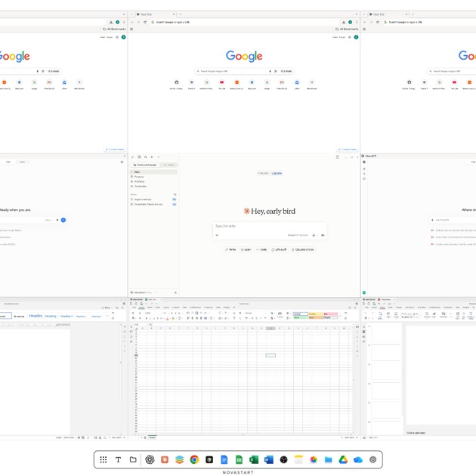Toggle side panel icon in middle Chrome window
The image size is (476, 476).
pyautogui.click(x=131, y=29)
